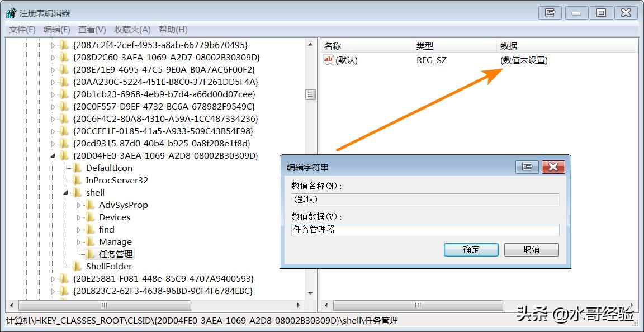Click the Registry Editor icon in the title bar
The height and width of the screenshot is (332, 644).
pyautogui.click(x=10, y=12)
